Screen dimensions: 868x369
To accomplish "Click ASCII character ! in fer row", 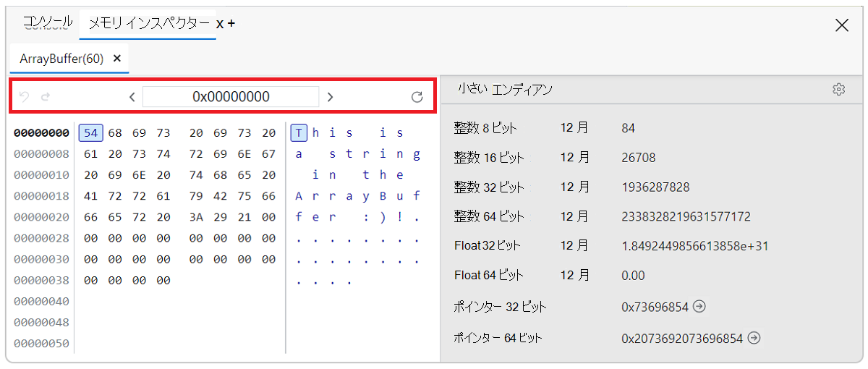I will pos(400,217).
